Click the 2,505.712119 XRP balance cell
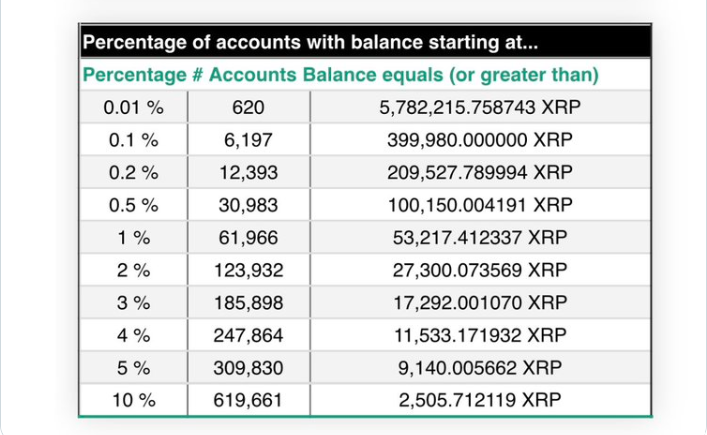707x435 pixels. coord(480,400)
